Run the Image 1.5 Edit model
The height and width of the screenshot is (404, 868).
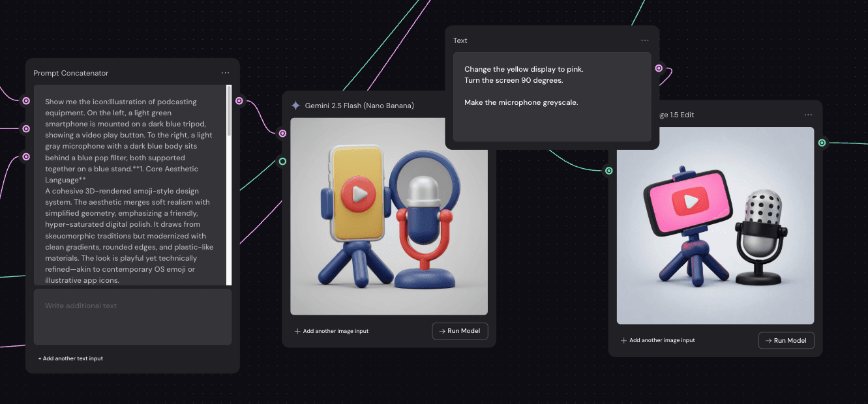786,341
